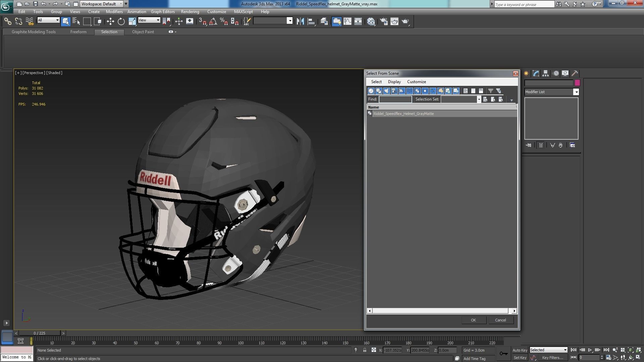Activate the Select Object tool
The image size is (644, 362).
(x=65, y=21)
